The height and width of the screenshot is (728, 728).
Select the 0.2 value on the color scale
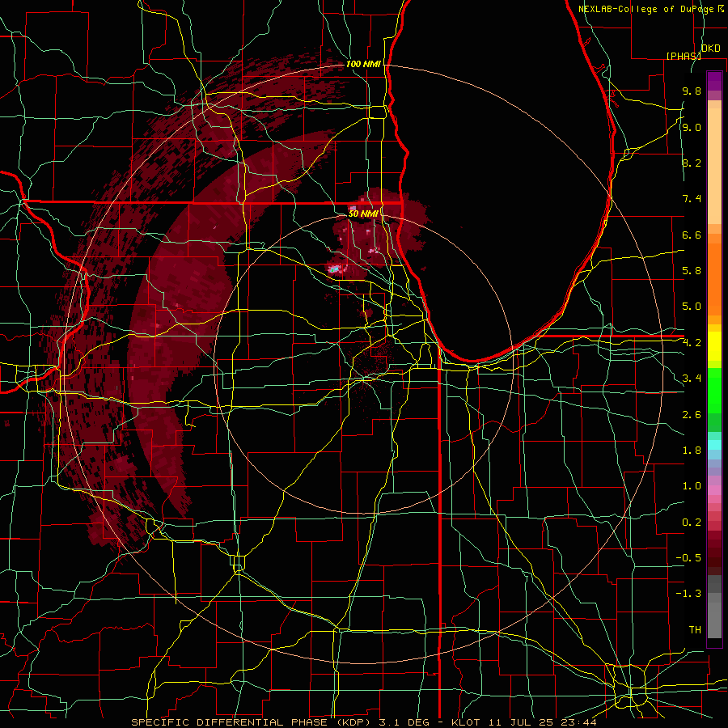point(692,523)
